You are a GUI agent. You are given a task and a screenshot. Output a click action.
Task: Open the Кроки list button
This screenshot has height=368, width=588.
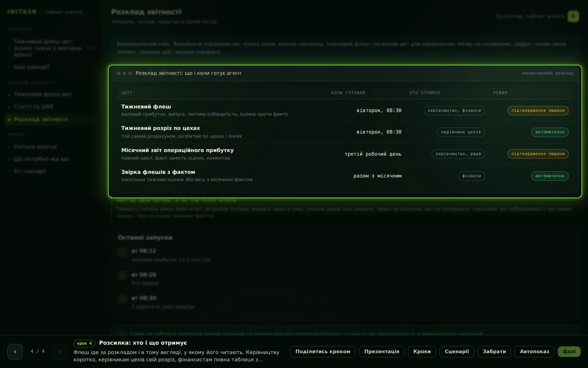pyautogui.click(x=422, y=352)
